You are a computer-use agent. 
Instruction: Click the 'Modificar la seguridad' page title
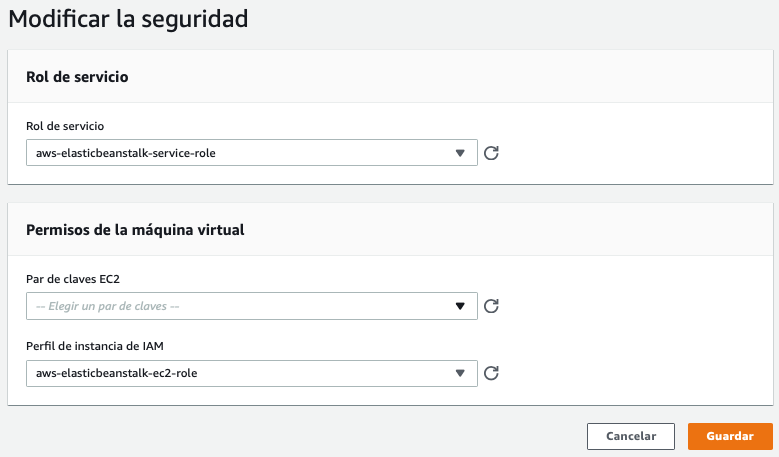tap(128, 19)
